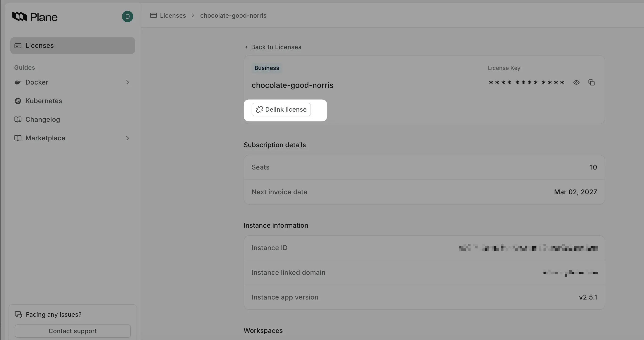This screenshot has width=644, height=340.
Task: Click chocolate-good-norris in the breadcrumb
Action: [233, 15]
